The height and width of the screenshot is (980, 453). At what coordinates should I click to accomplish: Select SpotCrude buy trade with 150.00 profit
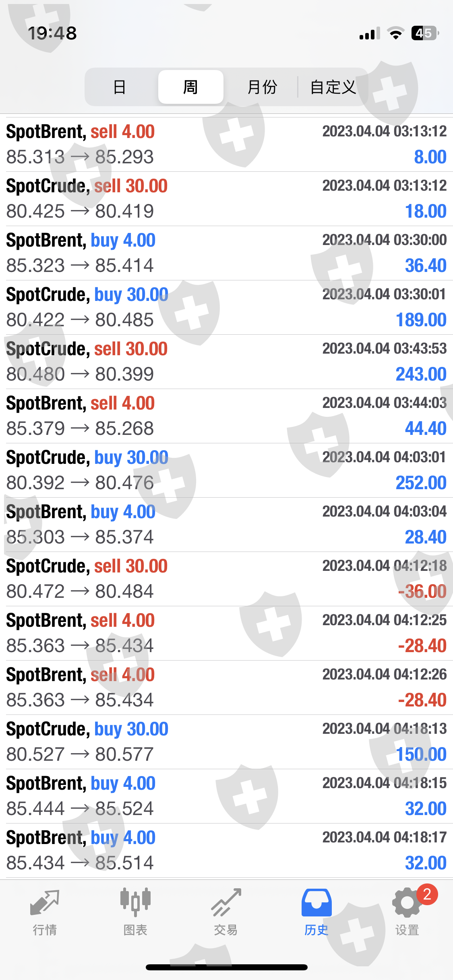click(226, 742)
